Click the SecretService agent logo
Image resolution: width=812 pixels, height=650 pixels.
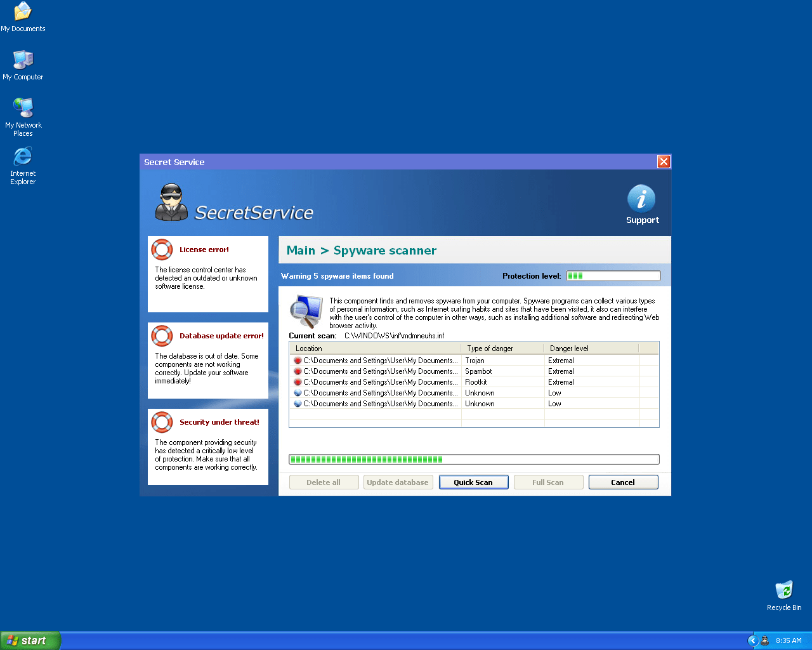click(171, 202)
